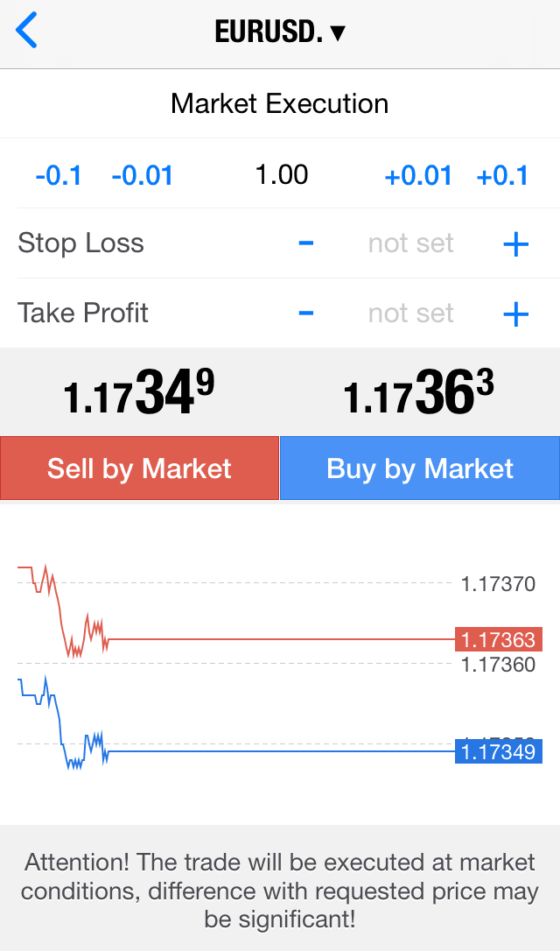The height and width of the screenshot is (951, 560).
Task: Tap the 1.17363 price label on the chart
Action: coord(498,639)
